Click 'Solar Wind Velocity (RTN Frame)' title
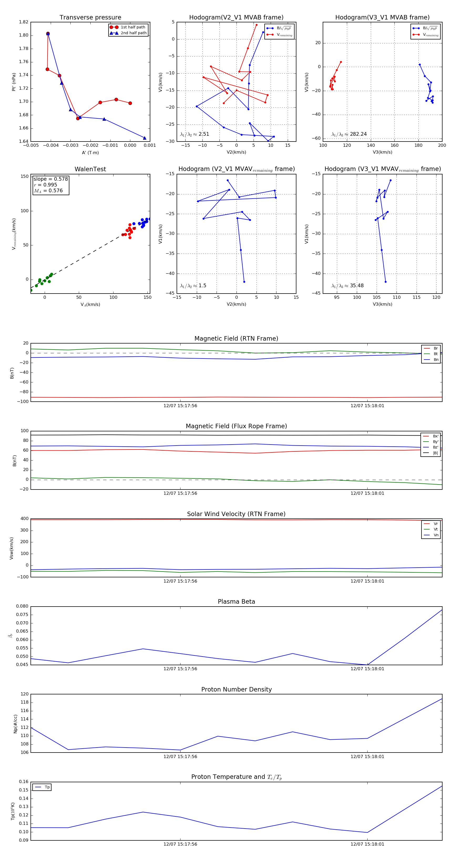This screenshot has height=868, width=473. (236, 514)
